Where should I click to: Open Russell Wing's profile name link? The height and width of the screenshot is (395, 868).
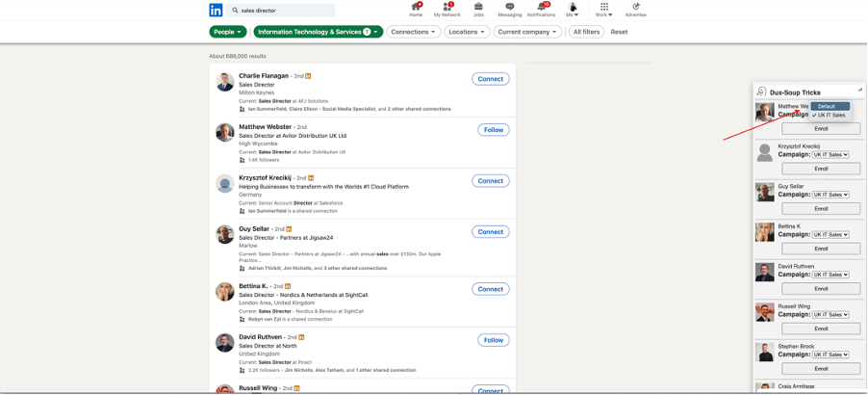pyautogui.click(x=259, y=388)
